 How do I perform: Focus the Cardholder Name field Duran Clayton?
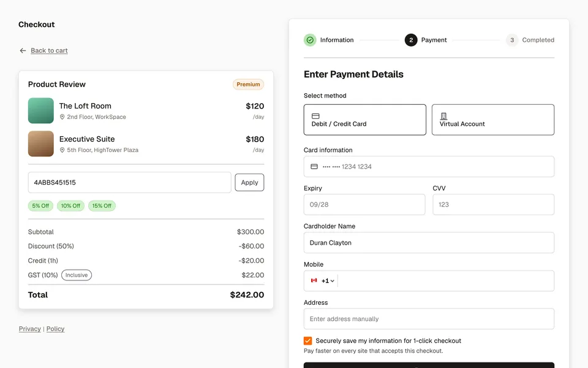coord(429,243)
